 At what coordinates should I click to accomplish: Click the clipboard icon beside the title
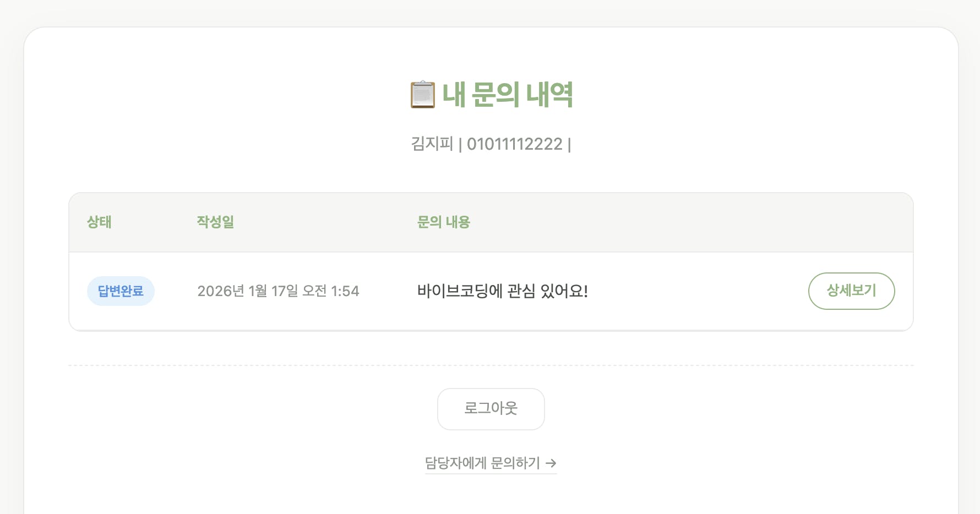tap(422, 95)
